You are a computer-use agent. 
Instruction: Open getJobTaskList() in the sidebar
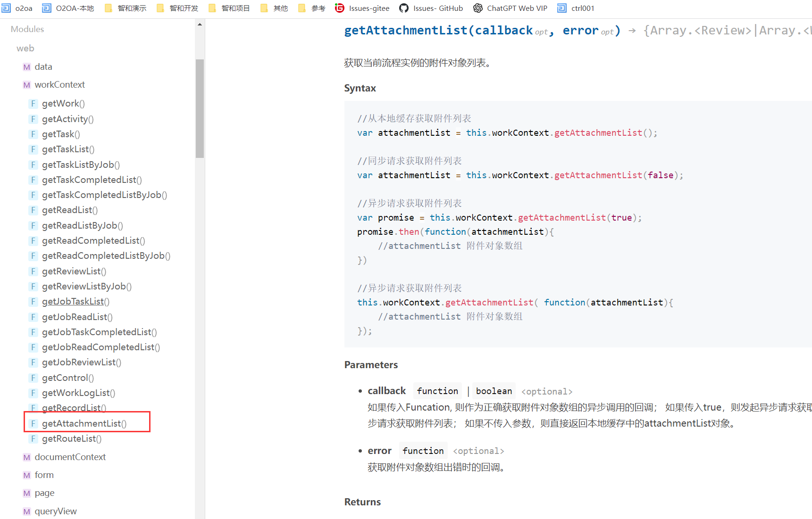pos(75,302)
